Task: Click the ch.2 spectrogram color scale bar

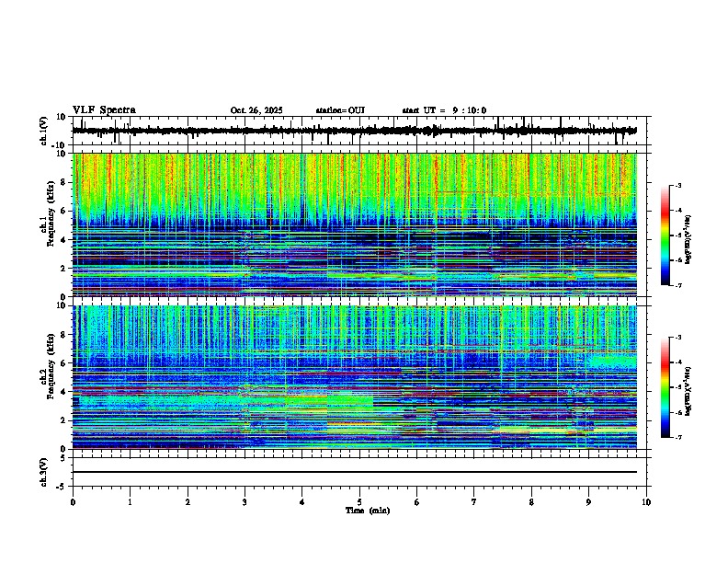Action: pos(665,387)
